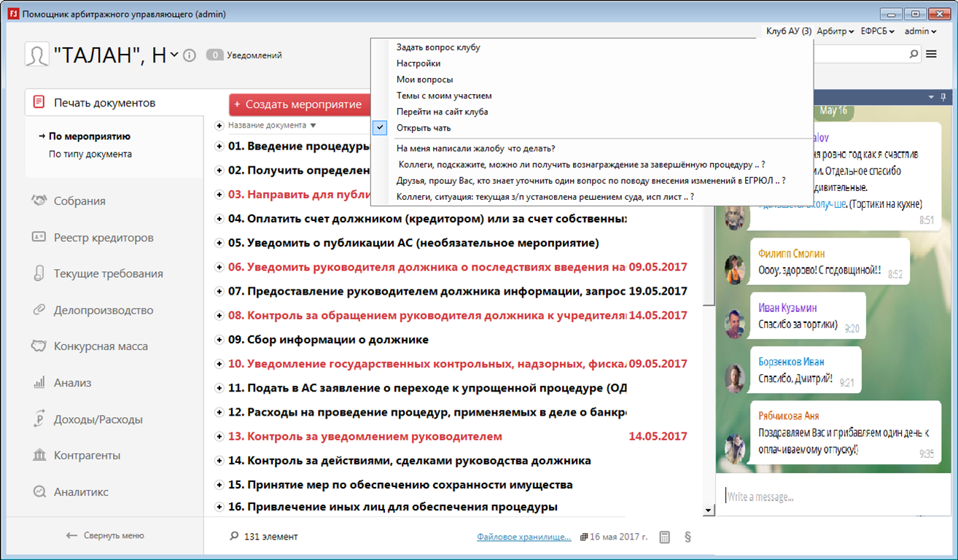Expand item 09. Сбор информации о должнике
This screenshot has height=560, width=958.
click(219, 340)
